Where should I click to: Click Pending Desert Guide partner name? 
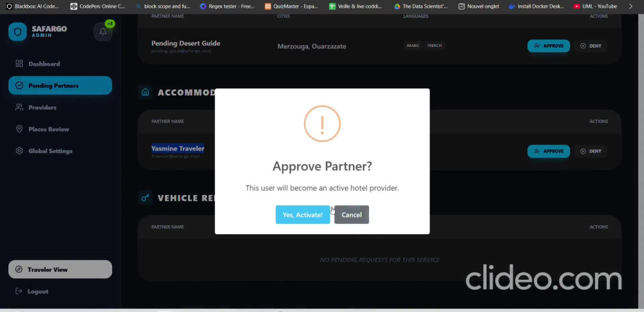tap(185, 44)
